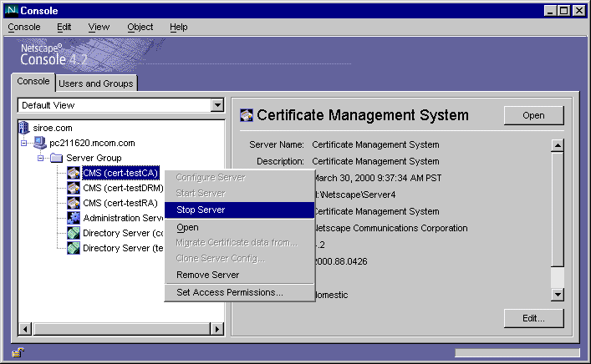Select Directory Server (te tree entry
Screen dimensions: 591x364
pyautogui.click(x=123, y=248)
